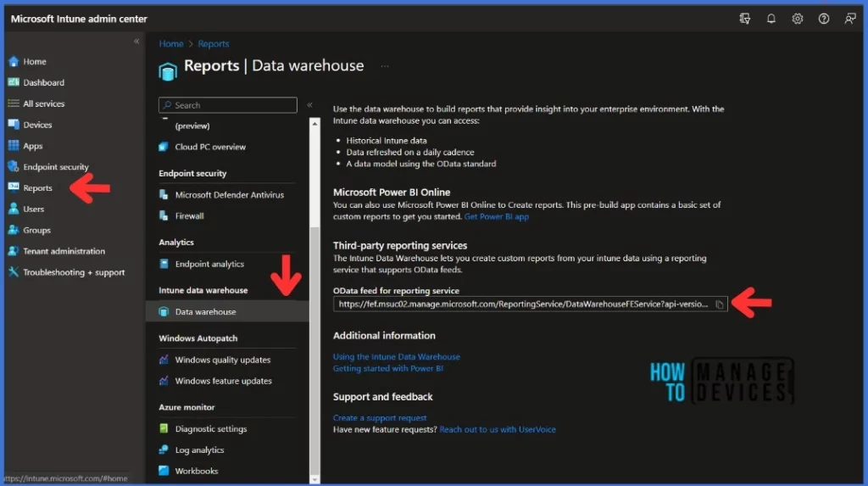
Task: Click the Workbooks icon
Action: (x=164, y=471)
